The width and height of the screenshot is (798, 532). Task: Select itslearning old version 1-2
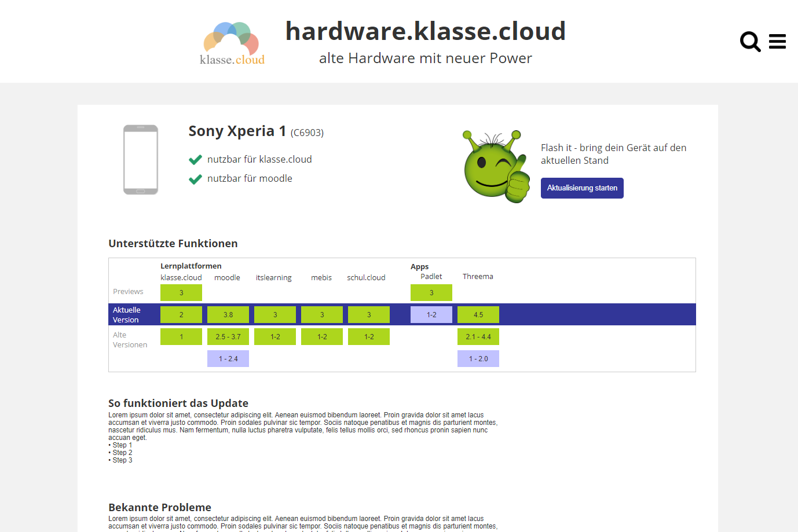pyautogui.click(x=275, y=337)
